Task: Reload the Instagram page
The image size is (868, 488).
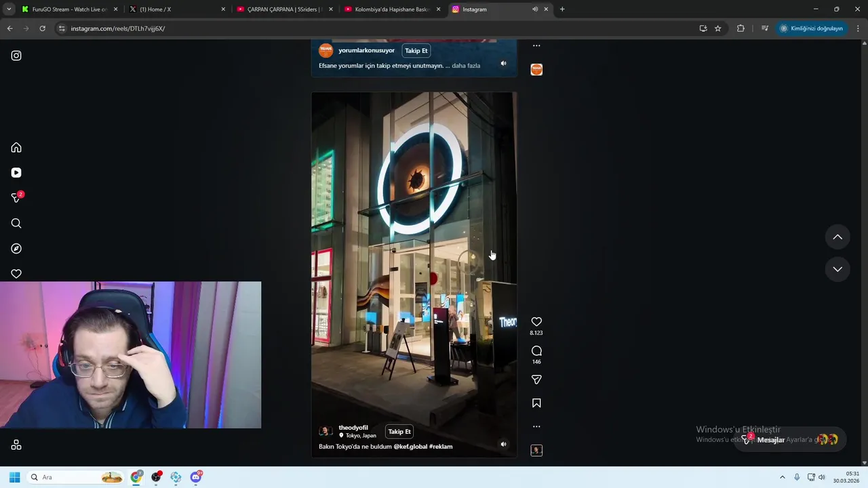Action: [x=42, y=28]
